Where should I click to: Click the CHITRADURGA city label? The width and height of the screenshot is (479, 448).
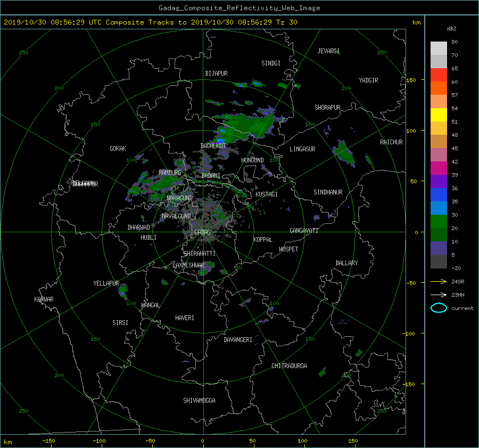[290, 366]
